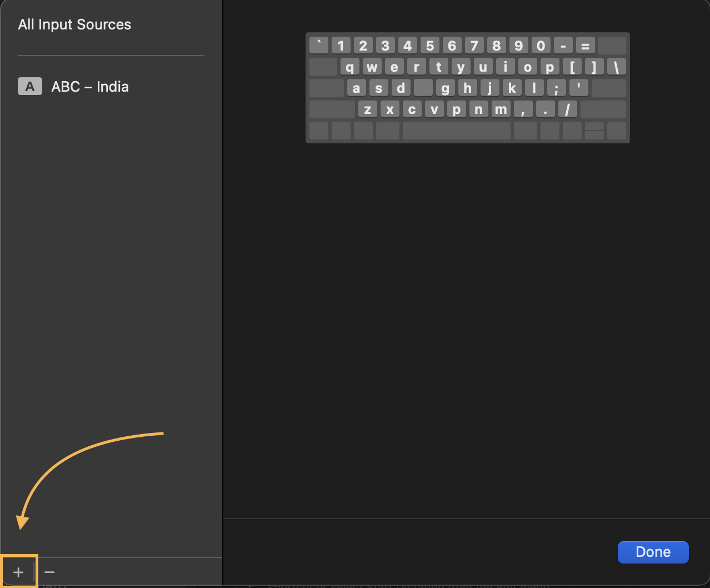Add a new input source
710x588 pixels.
18,571
